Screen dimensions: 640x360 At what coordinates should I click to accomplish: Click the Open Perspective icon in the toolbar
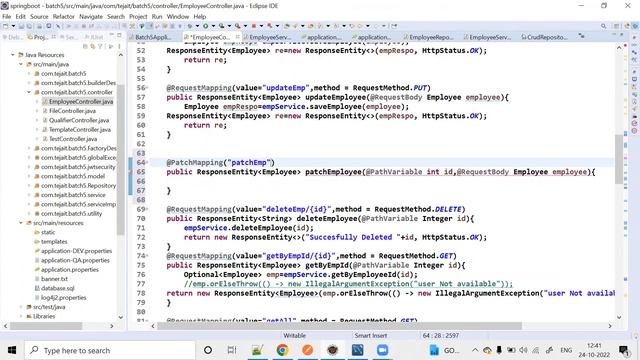(x=616, y=26)
